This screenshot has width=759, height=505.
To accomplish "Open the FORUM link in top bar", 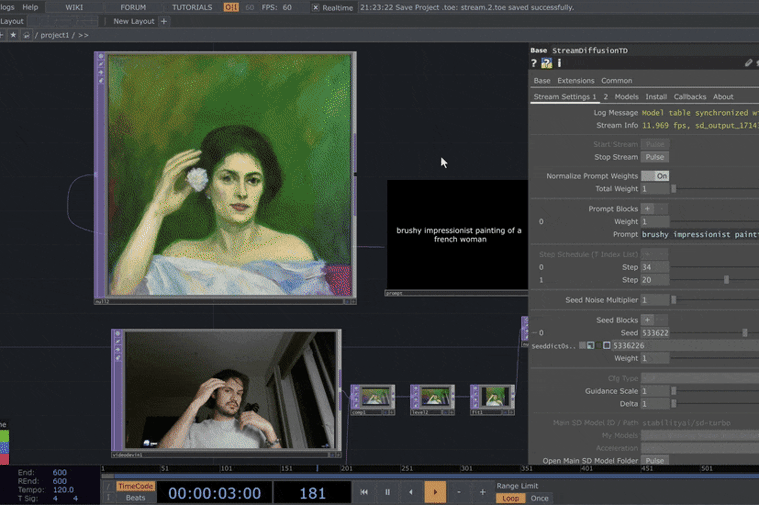I will tap(133, 7).
